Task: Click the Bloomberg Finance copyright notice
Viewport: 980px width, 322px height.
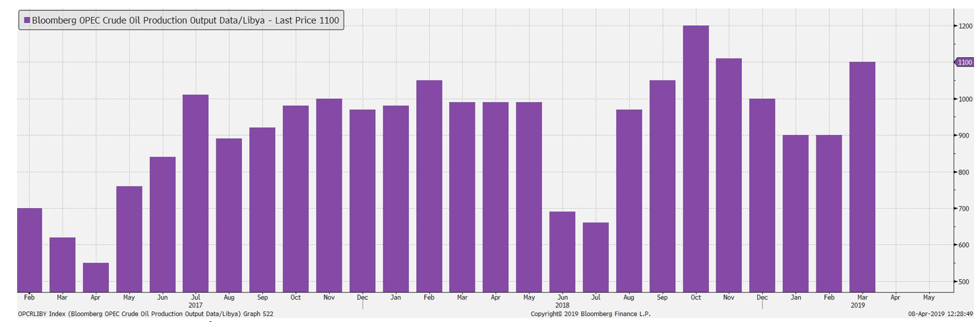Action: pyautogui.click(x=590, y=314)
